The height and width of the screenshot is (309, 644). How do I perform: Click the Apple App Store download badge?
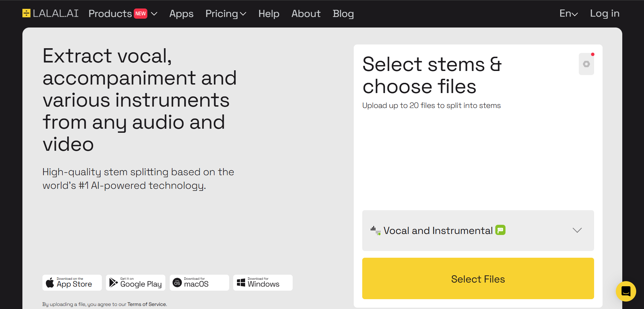pyautogui.click(x=72, y=283)
